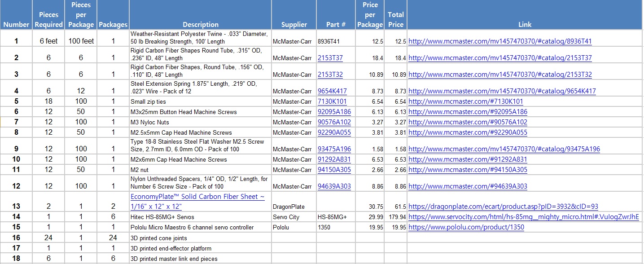Follow the pololu.com/product/1350 URL
644x264 pixels.
point(466,227)
